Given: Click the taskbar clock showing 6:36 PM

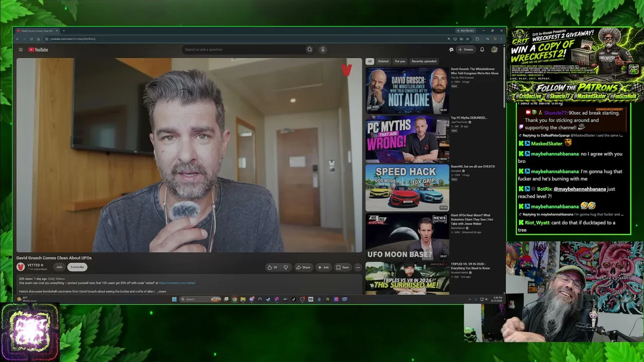Looking at the screenshot, I should coord(496,299).
